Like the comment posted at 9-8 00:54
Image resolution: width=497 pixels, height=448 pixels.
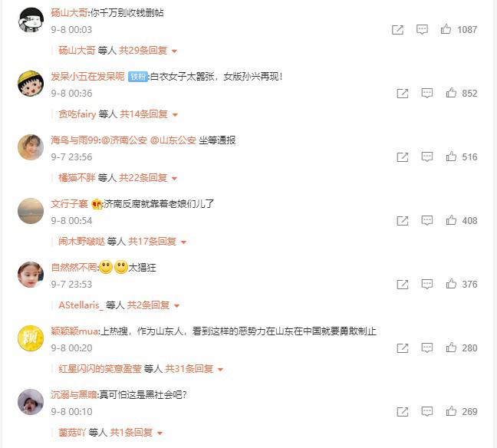451,220
